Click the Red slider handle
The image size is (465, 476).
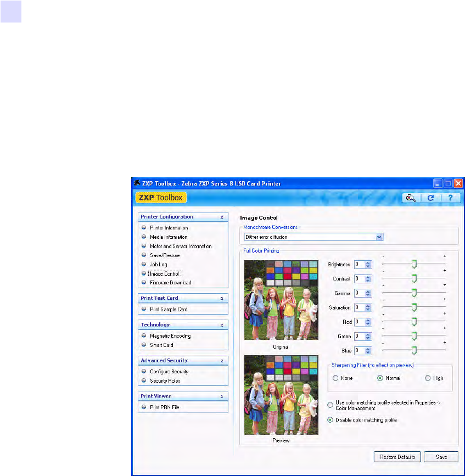[x=414, y=322]
